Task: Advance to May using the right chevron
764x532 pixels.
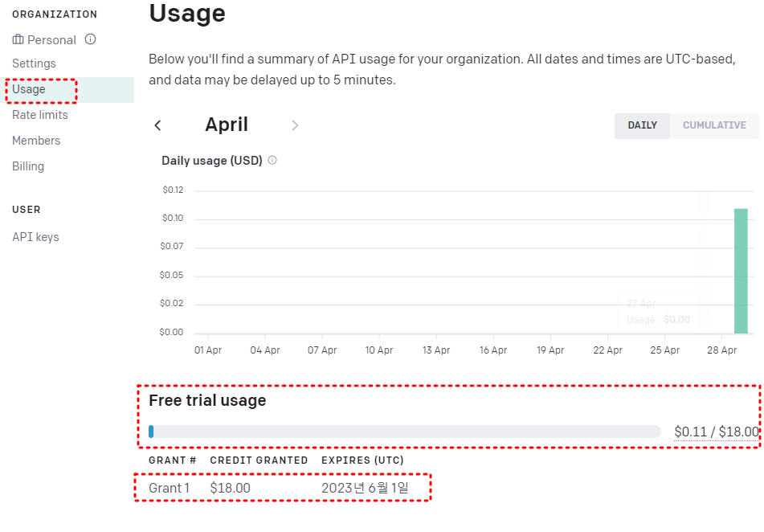Action: pos(295,125)
